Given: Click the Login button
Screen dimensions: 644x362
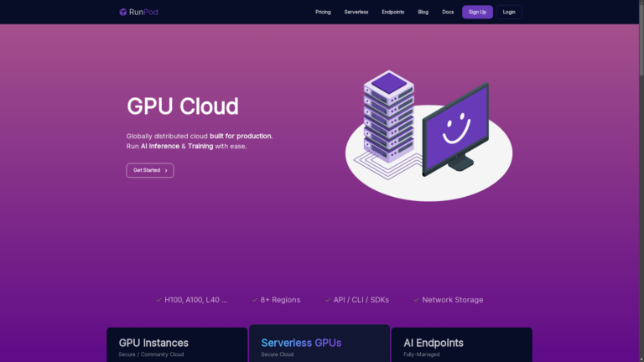Looking at the screenshot, I should coord(508,12).
